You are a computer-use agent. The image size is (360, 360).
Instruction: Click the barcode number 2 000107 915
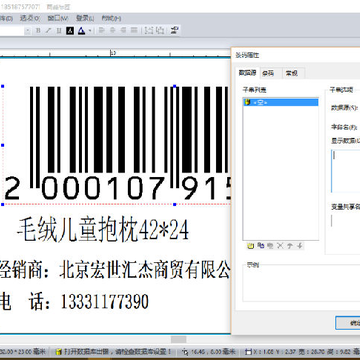pyautogui.click(x=117, y=188)
